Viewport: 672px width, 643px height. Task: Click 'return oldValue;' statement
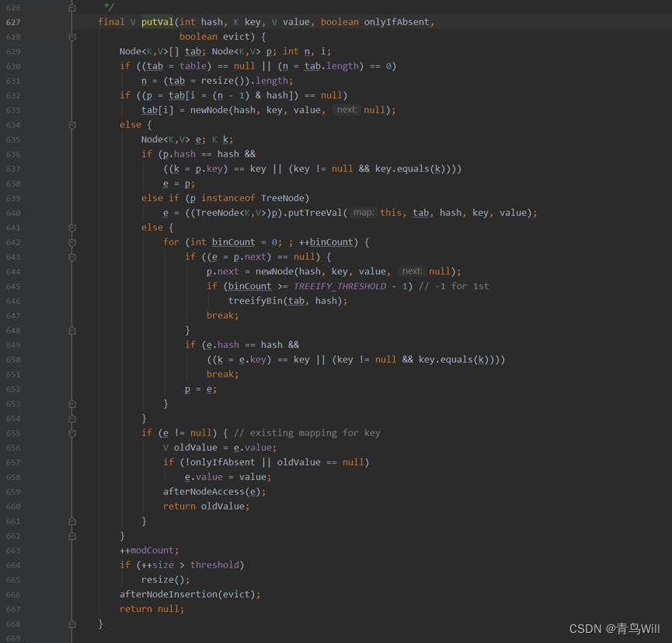tap(206, 506)
